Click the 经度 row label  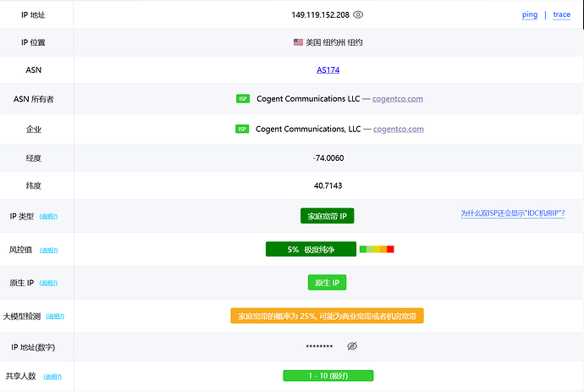coord(34,158)
